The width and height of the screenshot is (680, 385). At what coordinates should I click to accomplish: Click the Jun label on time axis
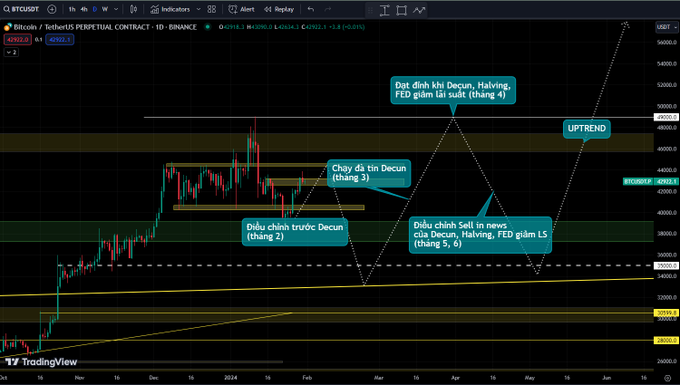pyautogui.click(x=606, y=378)
